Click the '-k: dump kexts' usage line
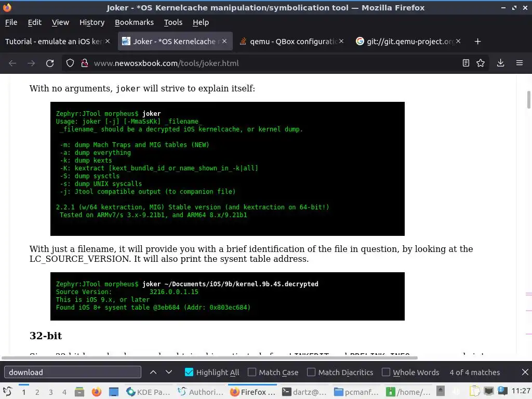 click(x=86, y=161)
